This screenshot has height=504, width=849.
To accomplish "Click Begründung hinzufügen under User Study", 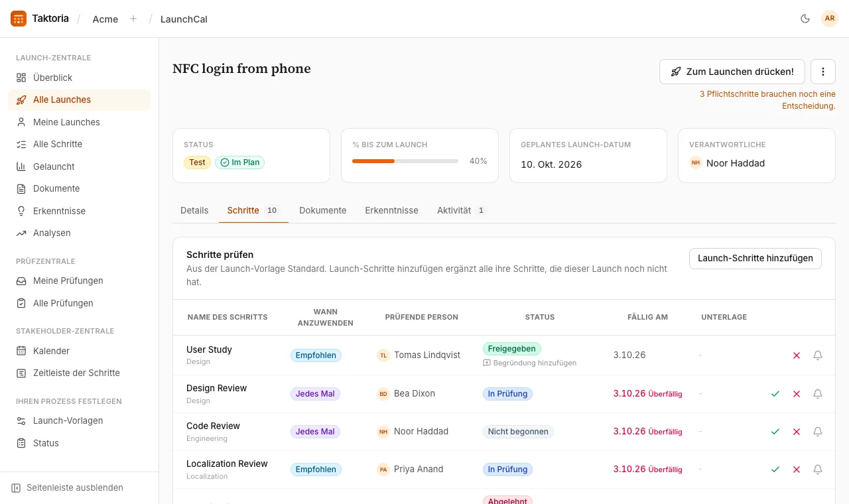I will (x=529, y=363).
